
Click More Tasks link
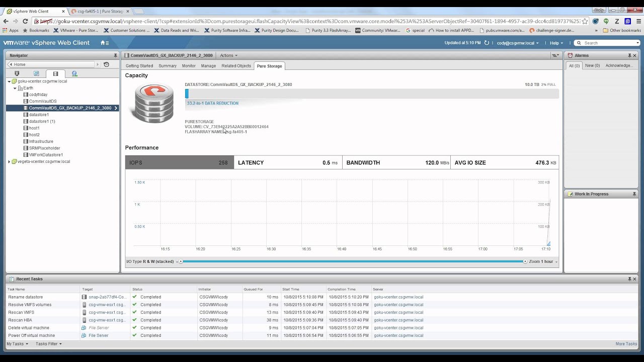[x=626, y=344]
